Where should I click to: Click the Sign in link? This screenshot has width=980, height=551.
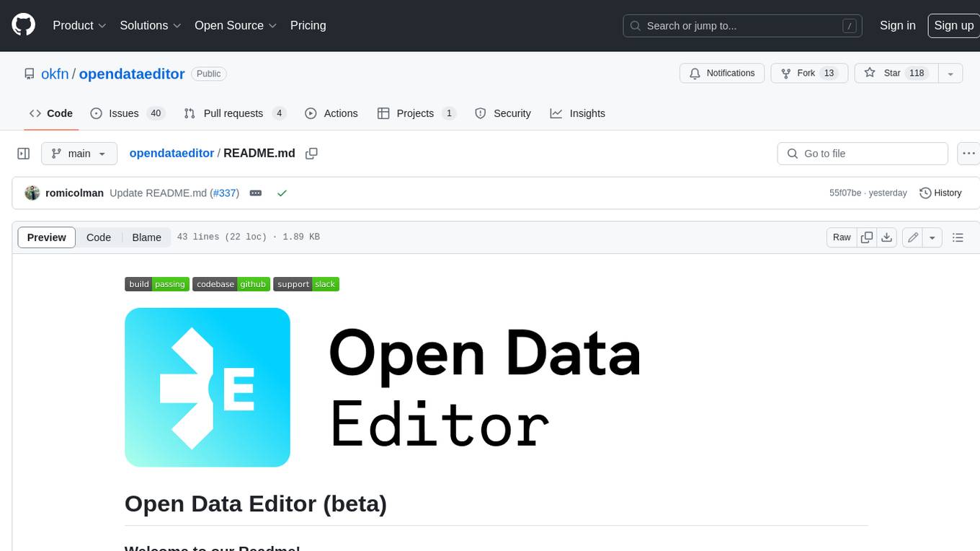coord(897,25)
